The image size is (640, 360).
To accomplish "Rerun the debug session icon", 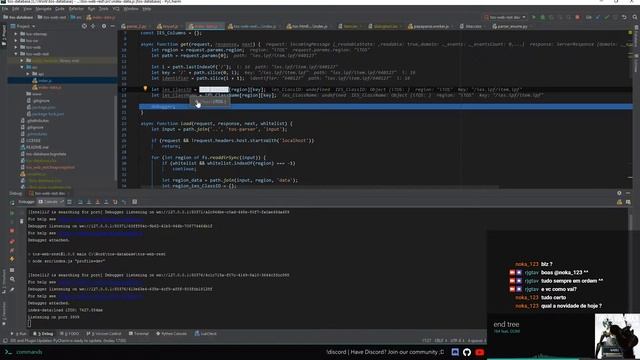I will click(12, 202).
